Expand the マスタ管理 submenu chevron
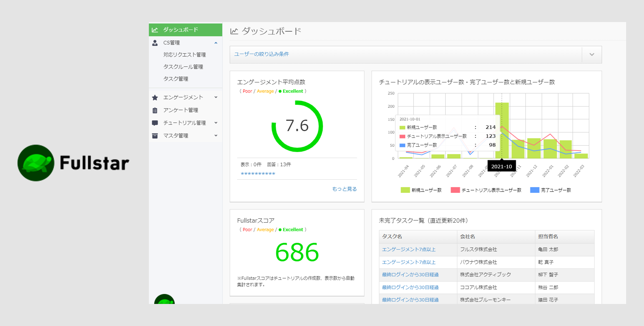 pos(216,136)
